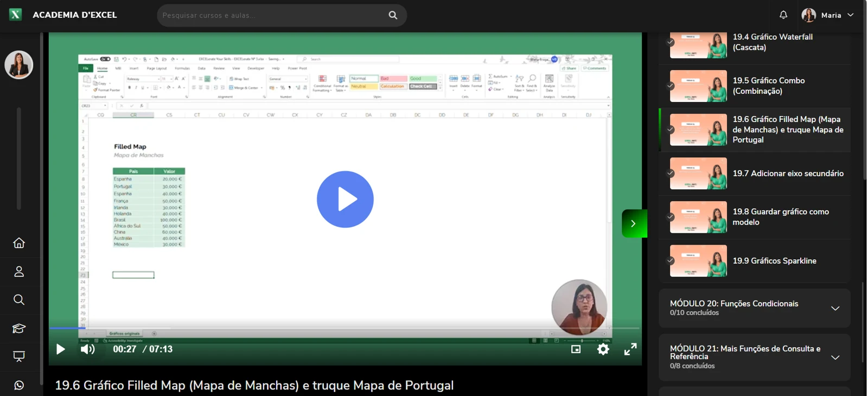Open sidebar search icon

(x=19, y=299)
